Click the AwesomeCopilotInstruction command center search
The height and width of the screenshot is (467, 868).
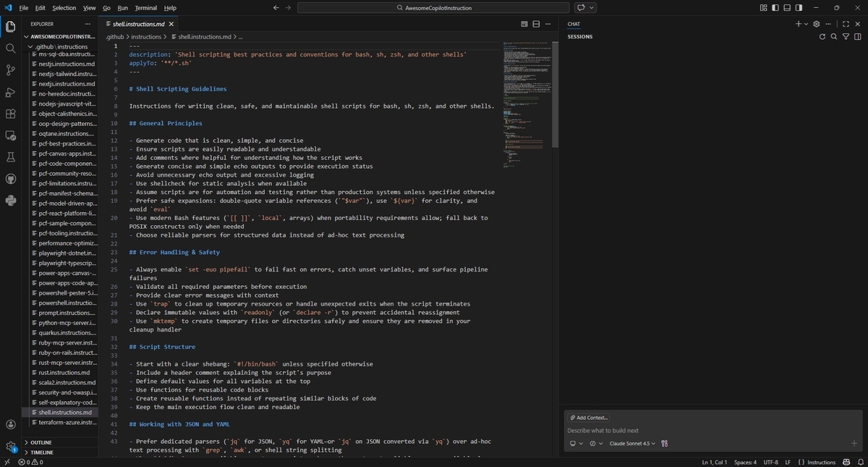tap(433, 7)
